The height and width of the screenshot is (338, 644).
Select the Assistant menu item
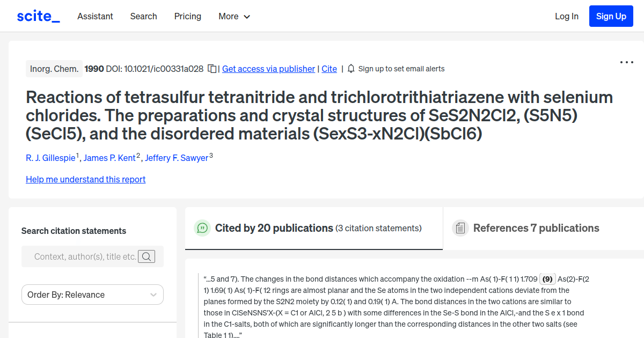tap(95, 17)
